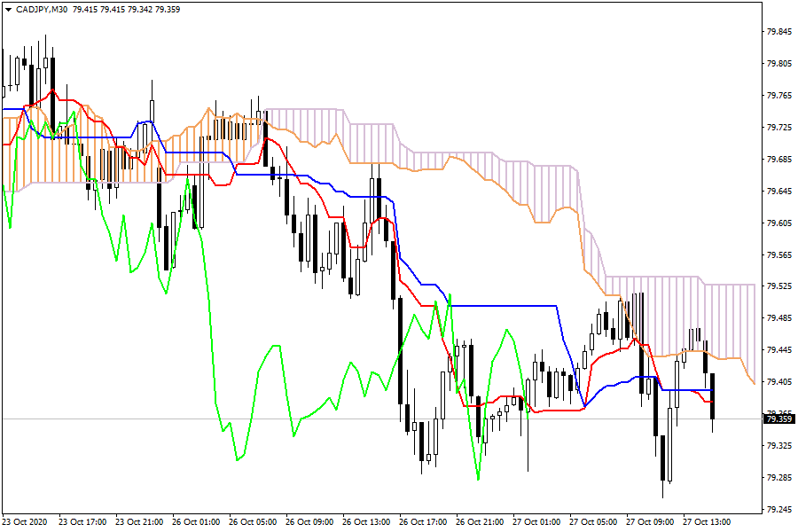Open the dropdown triangle beside CADJPY,M30
Screen dimensions: 798x532
(x=8, y=9)
